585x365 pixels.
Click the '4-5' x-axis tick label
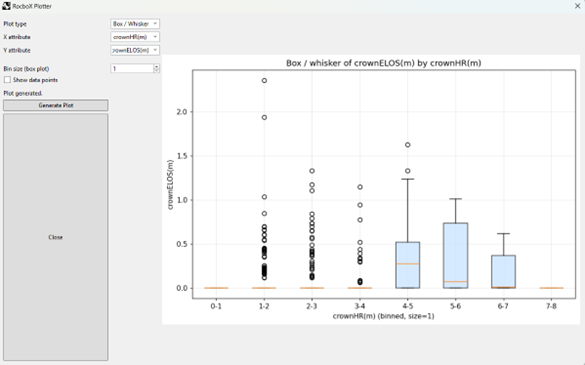point(408,306)
